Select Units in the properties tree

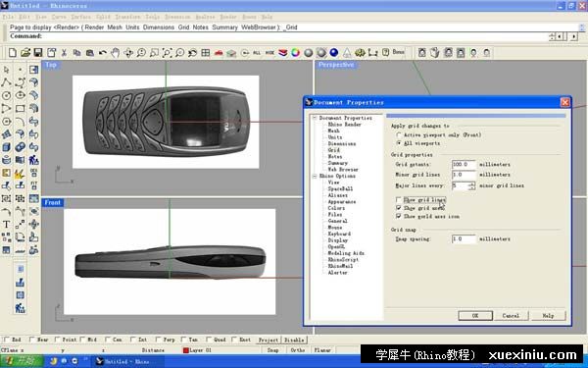pyautogui.click(x=335, y=137)
